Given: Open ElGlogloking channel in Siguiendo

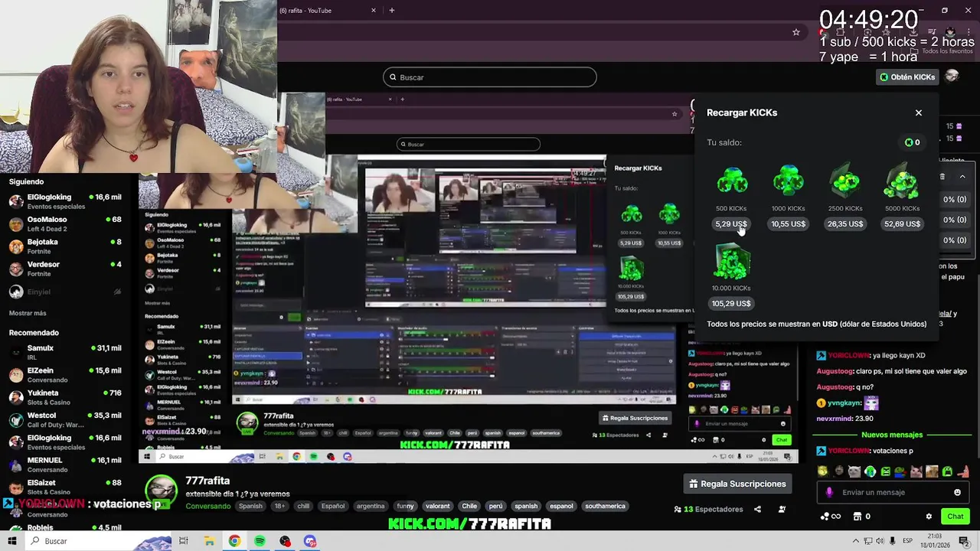Looking at the screenshot, I should [x=65, y=202].
